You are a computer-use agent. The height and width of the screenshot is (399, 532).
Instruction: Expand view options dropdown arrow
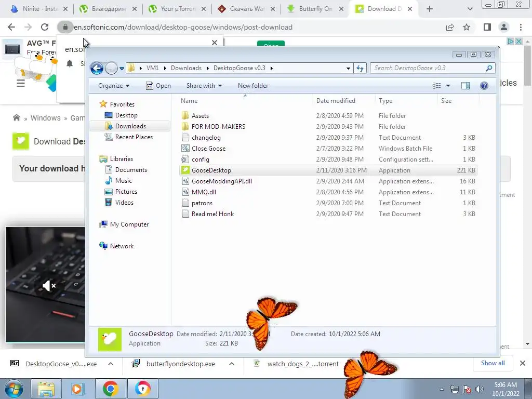tap(448, 86)
